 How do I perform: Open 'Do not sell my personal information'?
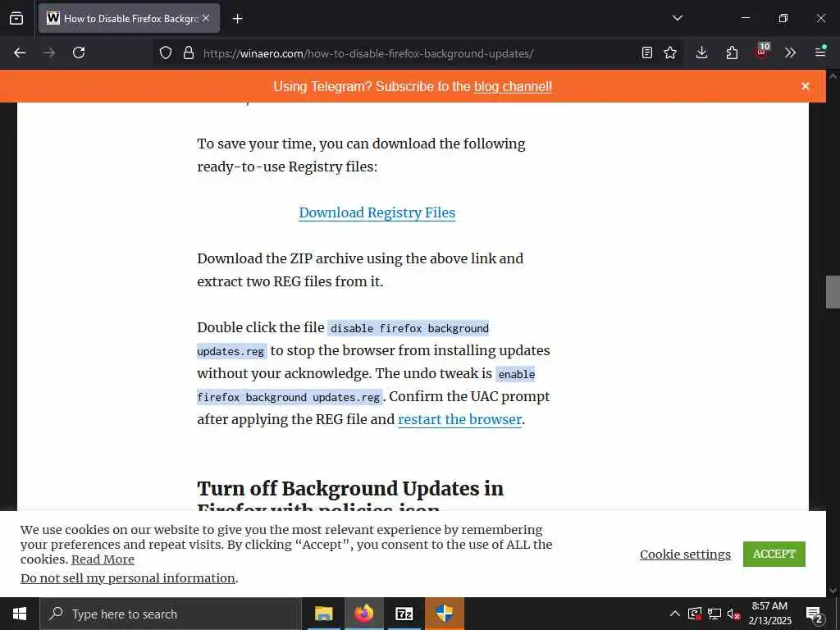pyautogui.click(x=128, y=578)
